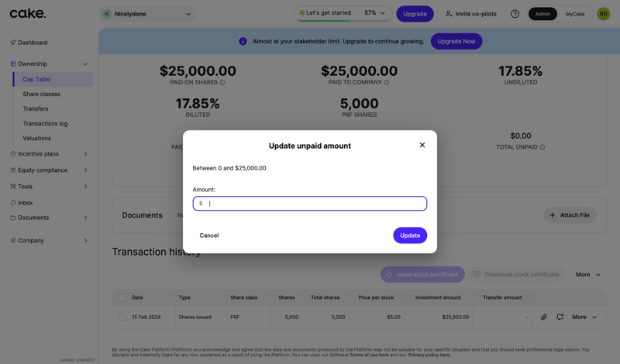Click the info icon beside Paid on Shares

(x=222, y=82)
